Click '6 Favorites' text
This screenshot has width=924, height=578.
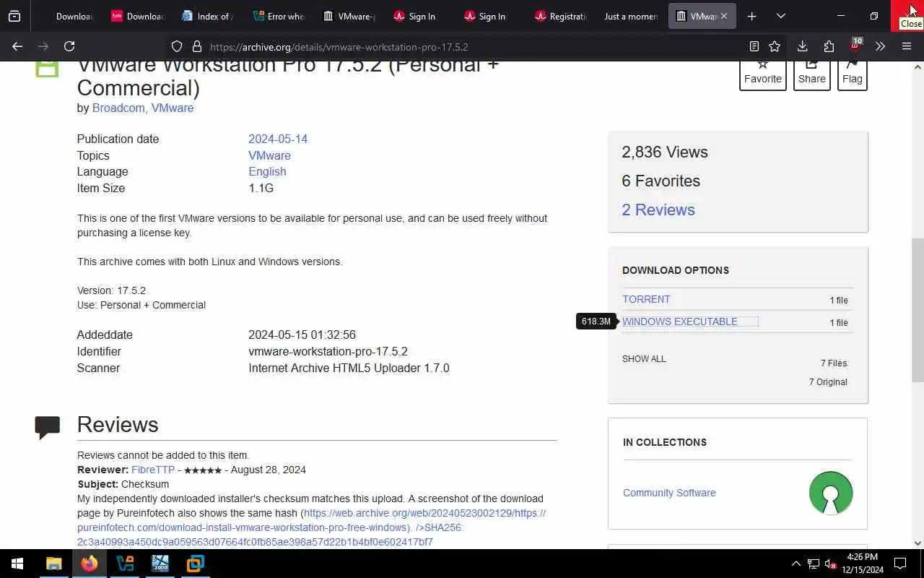661,181
